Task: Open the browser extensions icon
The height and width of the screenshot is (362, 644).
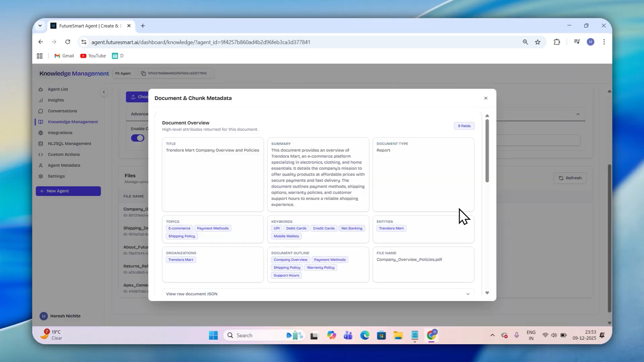Action: click(x=557, y=42)
